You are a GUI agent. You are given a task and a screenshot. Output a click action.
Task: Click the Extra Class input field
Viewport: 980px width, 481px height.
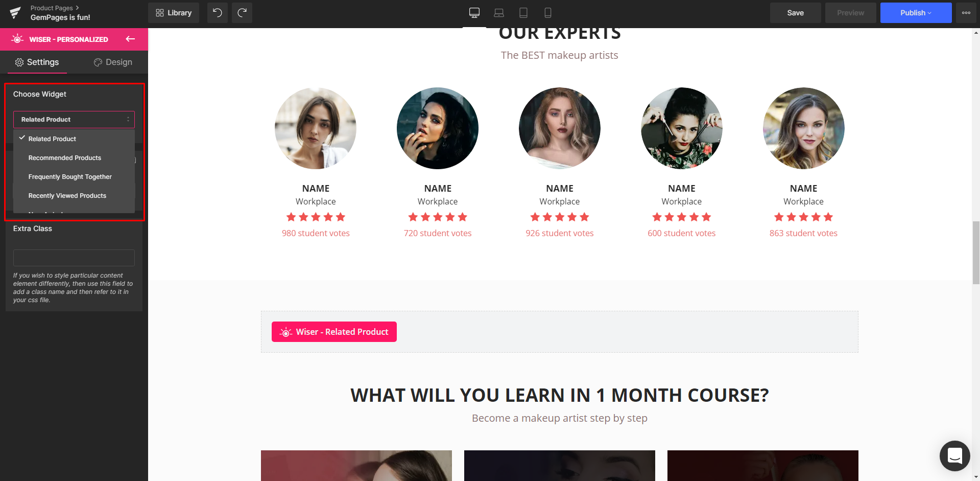74,258
